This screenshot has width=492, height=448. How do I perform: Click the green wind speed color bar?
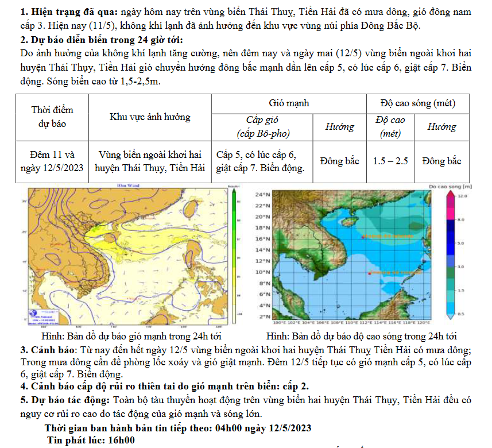click(x=234, y=253)
